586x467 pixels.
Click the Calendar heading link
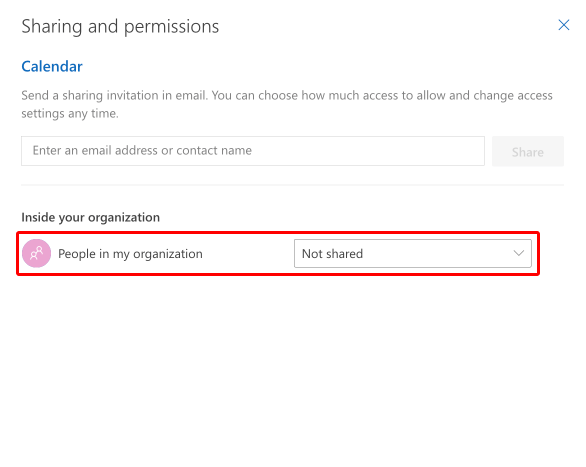tap(52, 67)
